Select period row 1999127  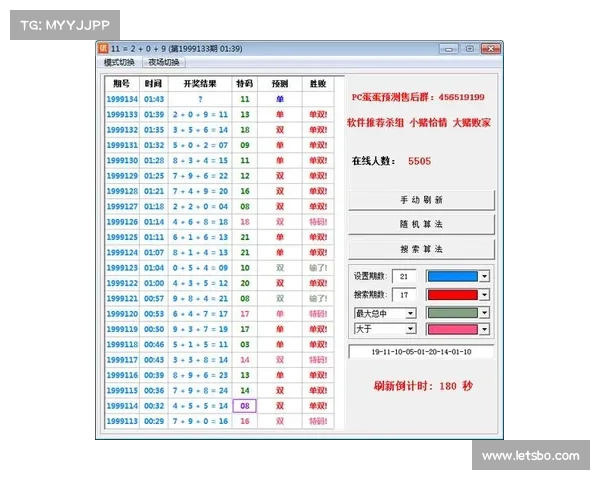coord(219,206)
